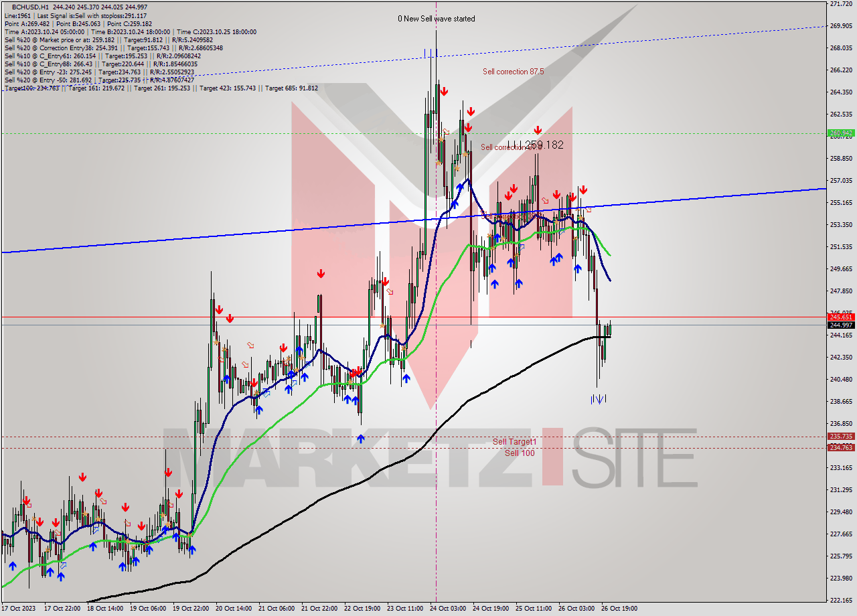Select the 269.900 price axis label
Image resolution: width=857 pixels, height=616 pixels.
click(840, 25)
